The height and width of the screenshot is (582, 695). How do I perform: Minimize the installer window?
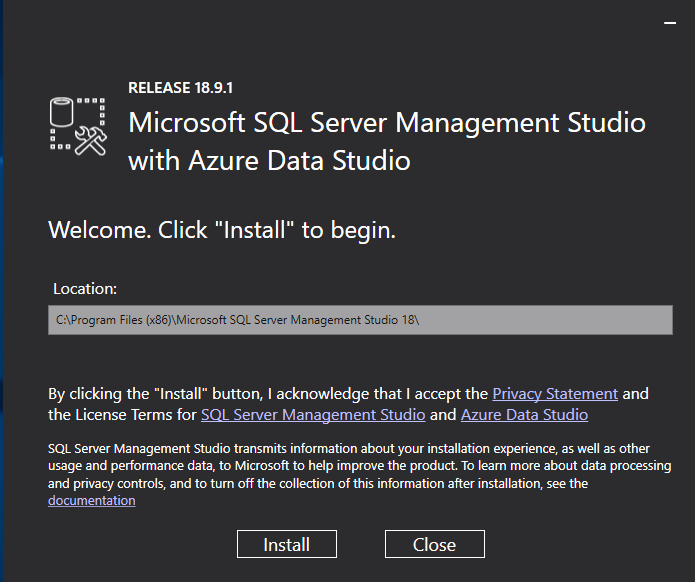click(670, 22)
